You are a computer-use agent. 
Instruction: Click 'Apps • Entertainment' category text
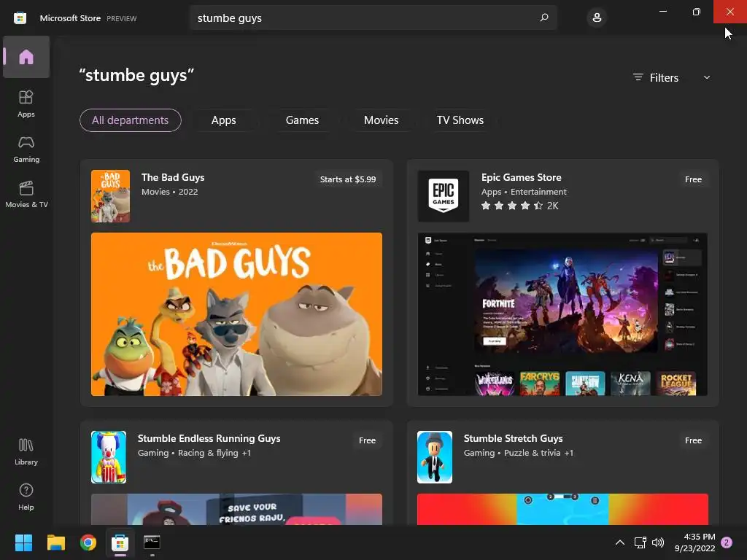524,192
